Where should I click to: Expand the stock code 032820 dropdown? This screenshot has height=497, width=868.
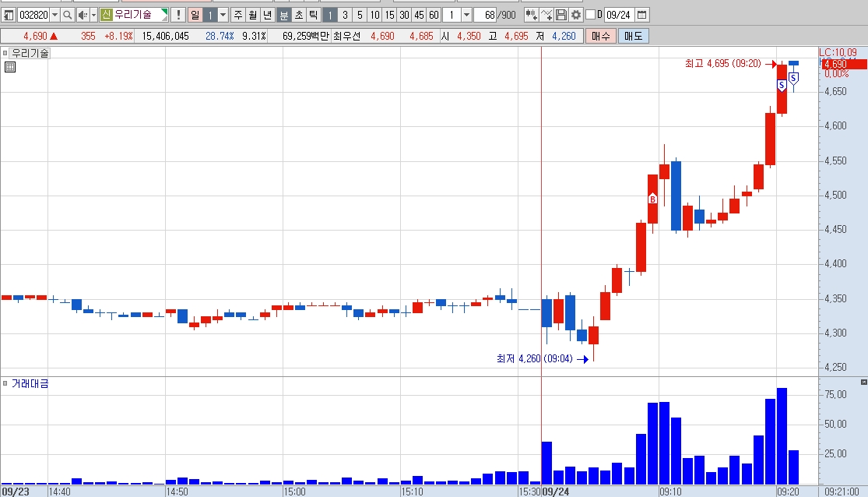pos(54,15)
